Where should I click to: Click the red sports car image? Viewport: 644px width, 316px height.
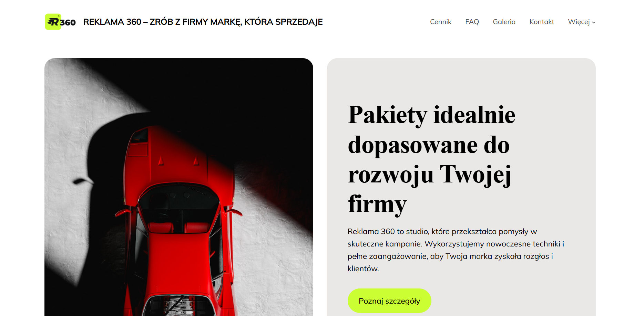(179, 187)
